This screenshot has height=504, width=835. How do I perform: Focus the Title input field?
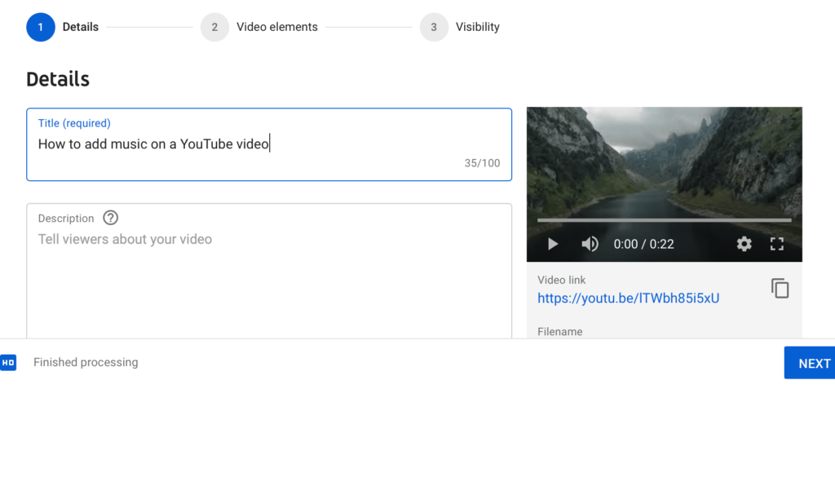269,144
